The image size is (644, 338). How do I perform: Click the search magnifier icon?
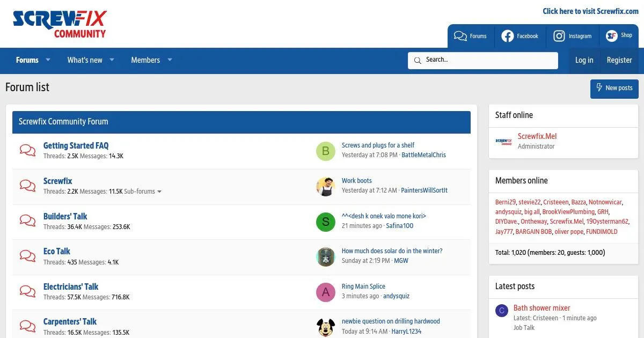coord(418,61)
